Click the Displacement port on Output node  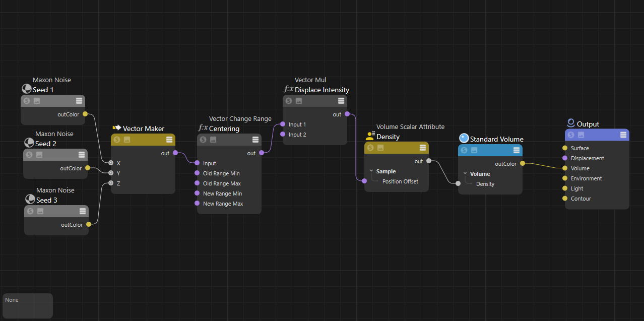(x=565, y=158)
